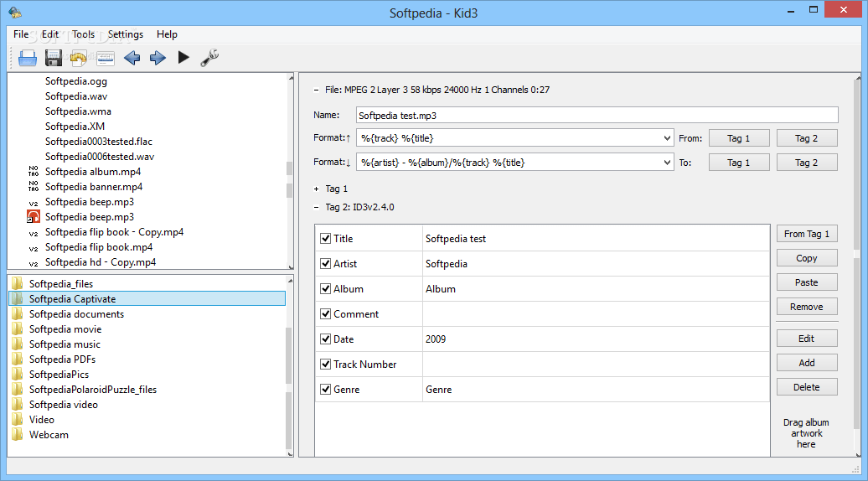Click the Drag album artwork here area
This screenshot has height=481, width=868.
[x=807, y=433]
